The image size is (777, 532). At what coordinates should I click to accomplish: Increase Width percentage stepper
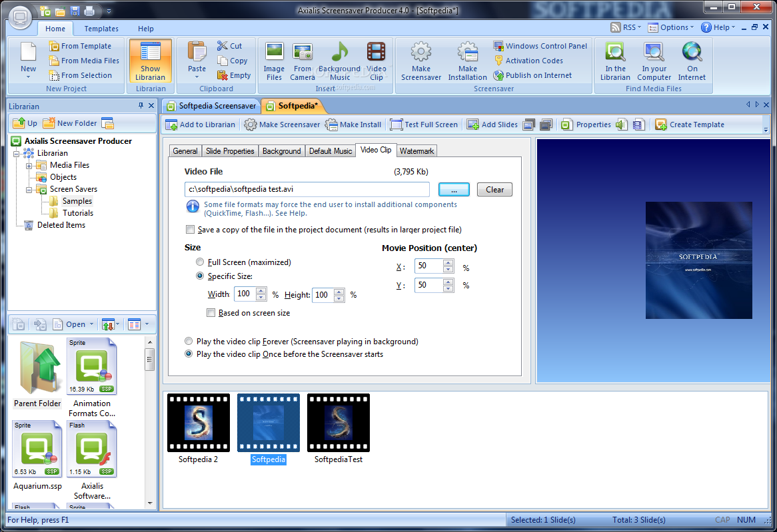261,291
